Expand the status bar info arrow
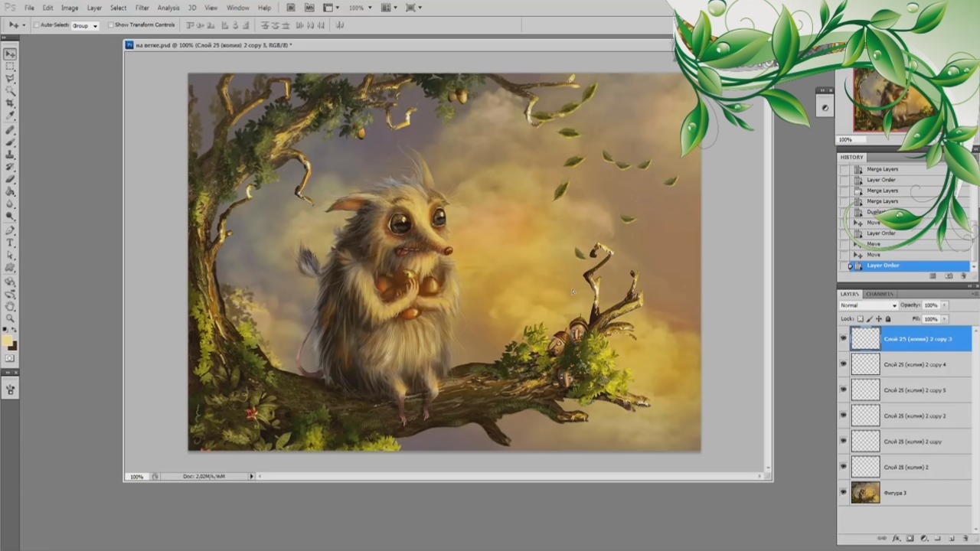 251,476
